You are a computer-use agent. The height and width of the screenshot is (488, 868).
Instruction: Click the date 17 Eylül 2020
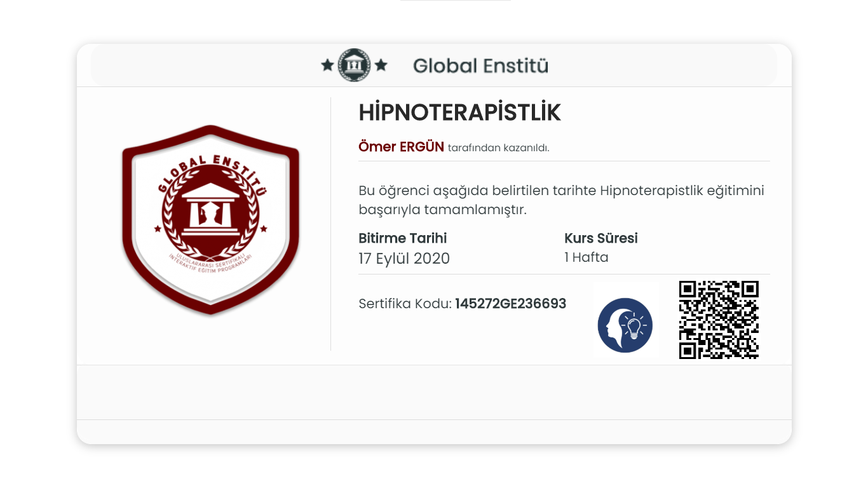404,259
